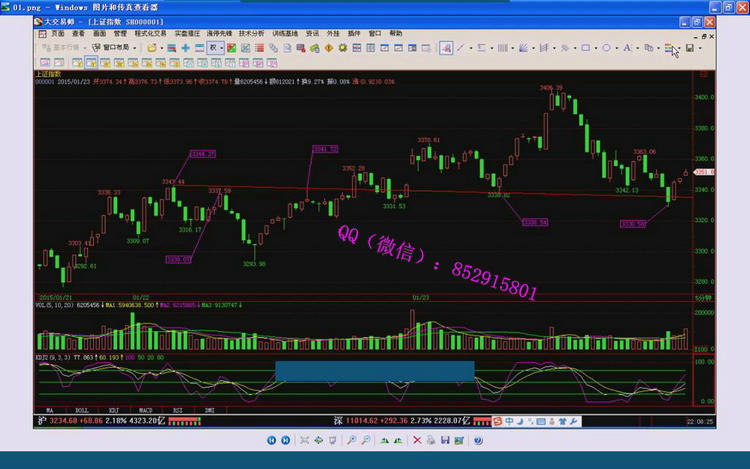The image size is (750, 469).
Task: Switch to the MACD indicator tab
Action: coord(144,410)
